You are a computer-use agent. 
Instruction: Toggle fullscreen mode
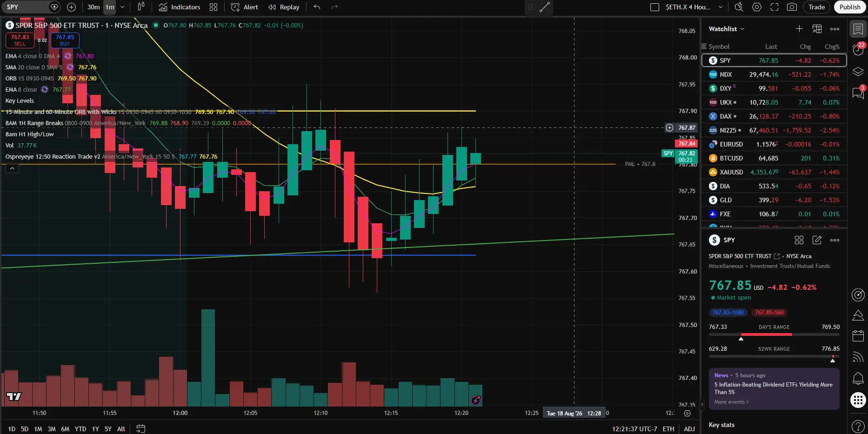click(775, 7)
